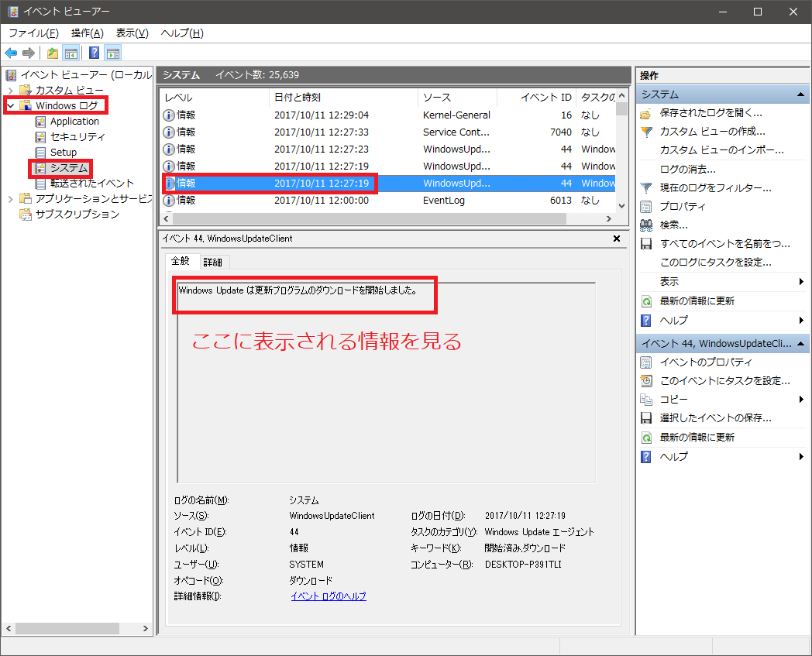The width and height of the screenshot is (812, 656).
Task: Collapse the イベント 44 actions section arrow
Action: 800,344
